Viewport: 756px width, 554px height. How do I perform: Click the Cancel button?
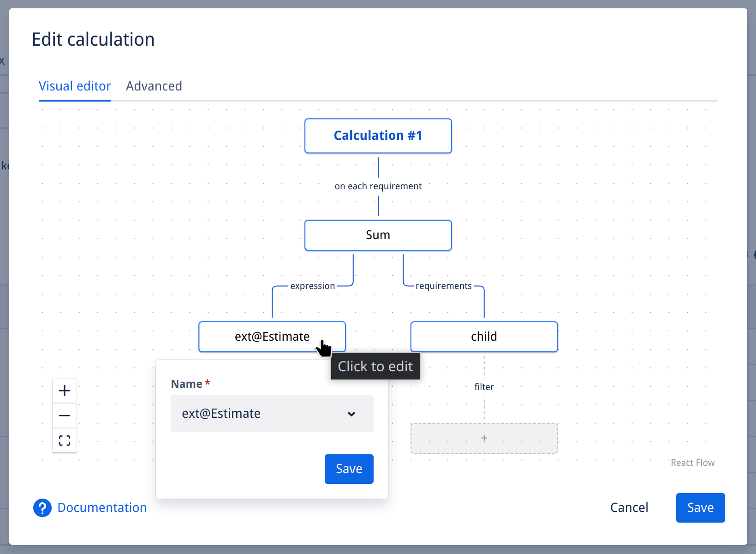coord(629,508)
